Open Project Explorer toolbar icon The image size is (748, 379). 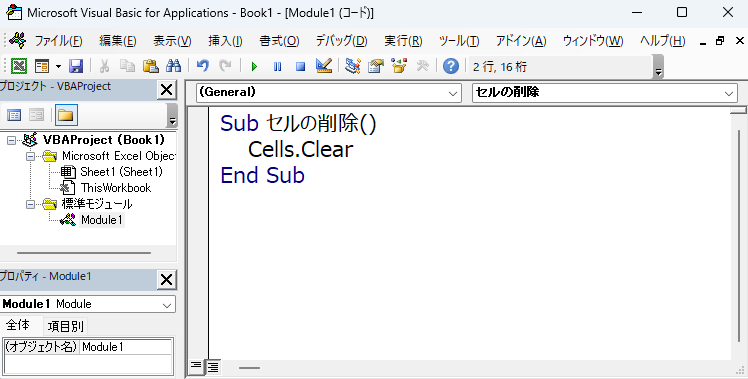pyautogui.click(x=353, y=66)
